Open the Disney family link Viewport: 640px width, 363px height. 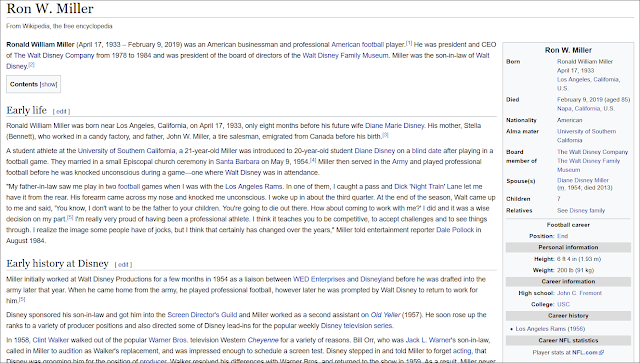587,211
